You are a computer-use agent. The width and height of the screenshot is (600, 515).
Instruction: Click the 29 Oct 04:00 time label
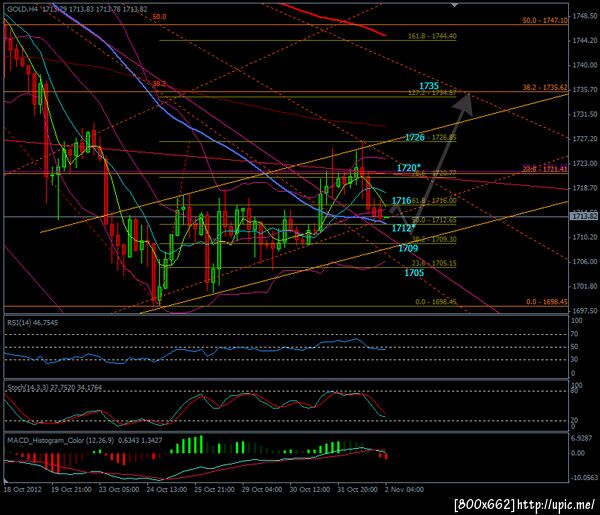click(x=262, y=489)
